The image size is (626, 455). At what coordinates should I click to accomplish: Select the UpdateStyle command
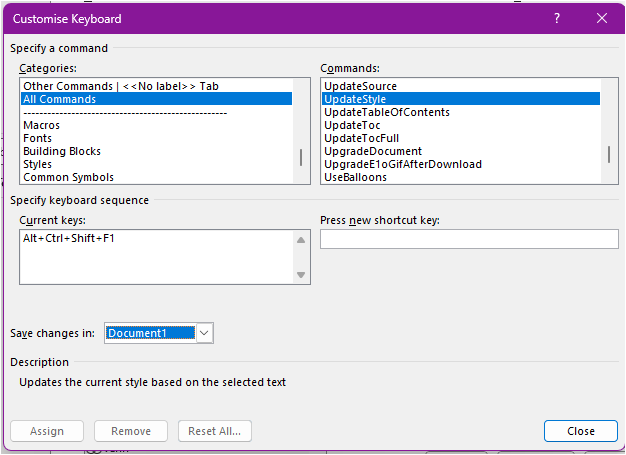coord(461,99)
